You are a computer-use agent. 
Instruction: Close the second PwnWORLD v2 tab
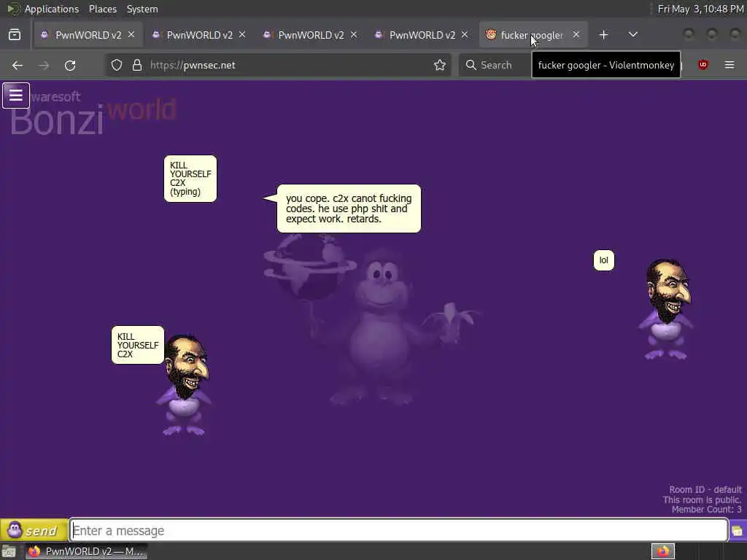[x=242, y=35]
